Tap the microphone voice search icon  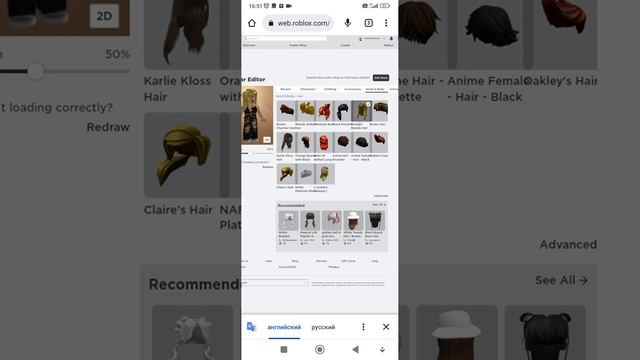click(x=348, y=23)
